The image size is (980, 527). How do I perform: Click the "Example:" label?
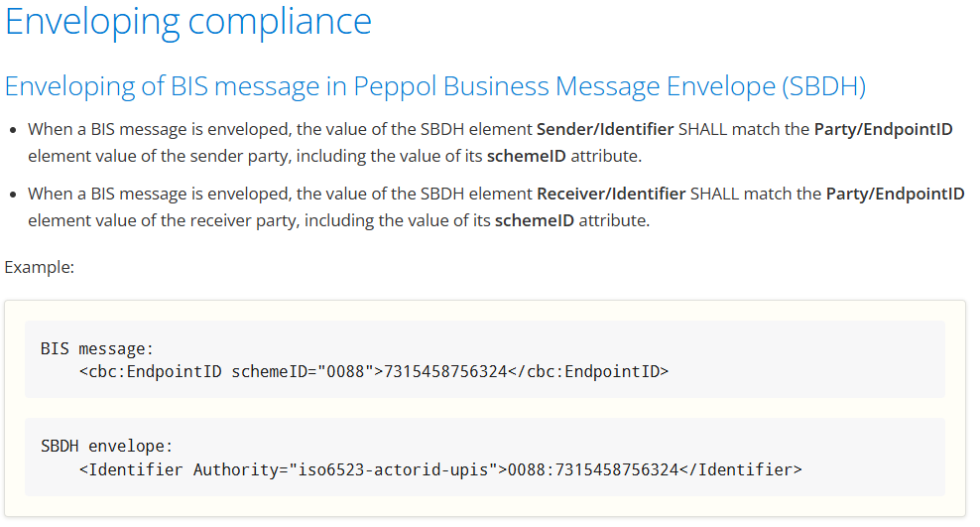(x=40, y=268)
